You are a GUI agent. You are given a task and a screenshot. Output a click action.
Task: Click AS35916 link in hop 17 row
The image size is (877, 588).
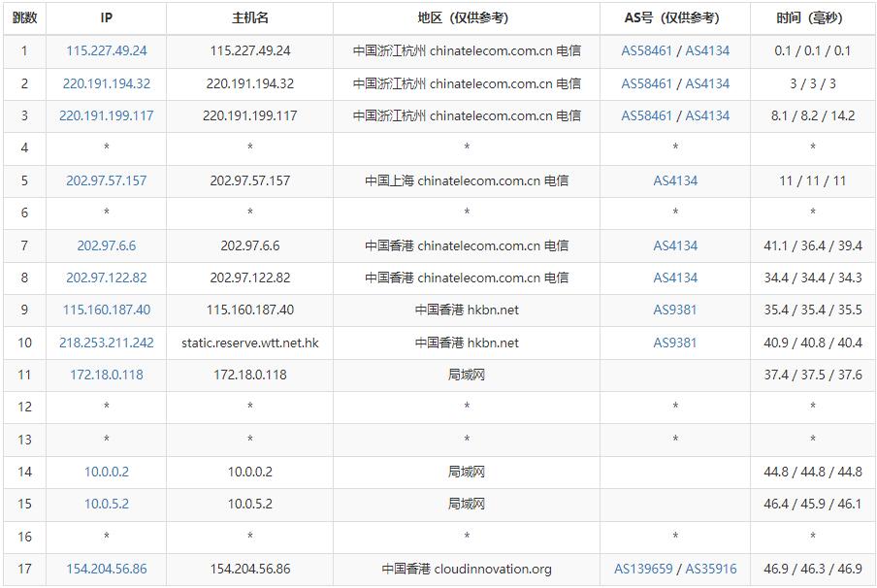click(711, 569)
